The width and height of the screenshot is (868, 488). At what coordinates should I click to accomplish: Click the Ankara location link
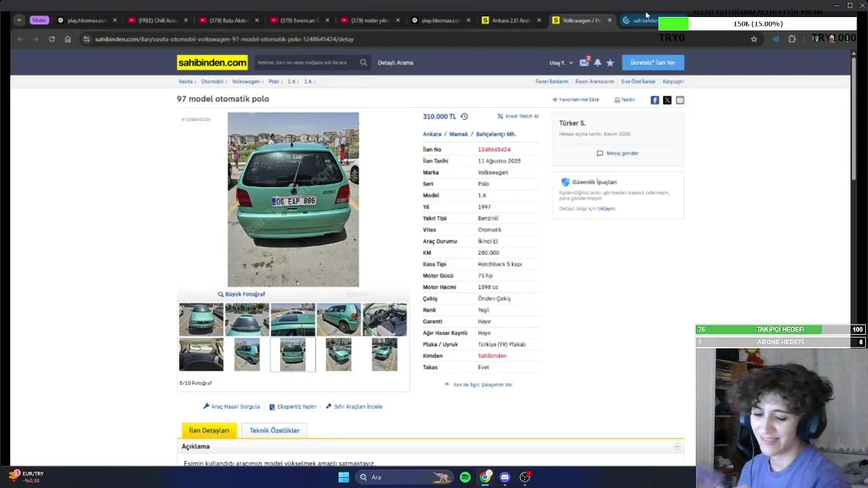[432, 134]
